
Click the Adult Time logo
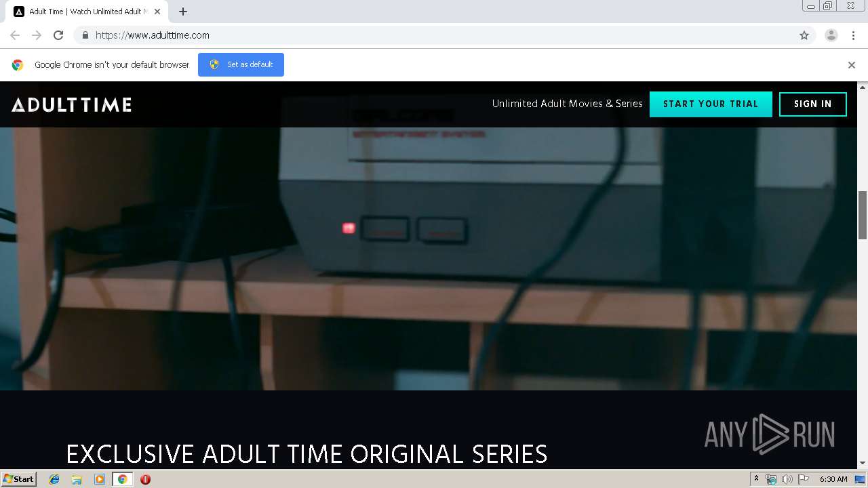(x=71, y=104)
